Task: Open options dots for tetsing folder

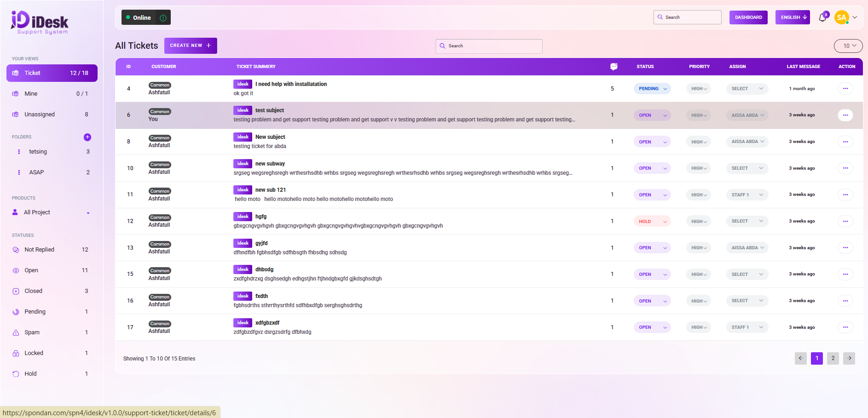Action: pyautogui.click(x=19, y=152)
